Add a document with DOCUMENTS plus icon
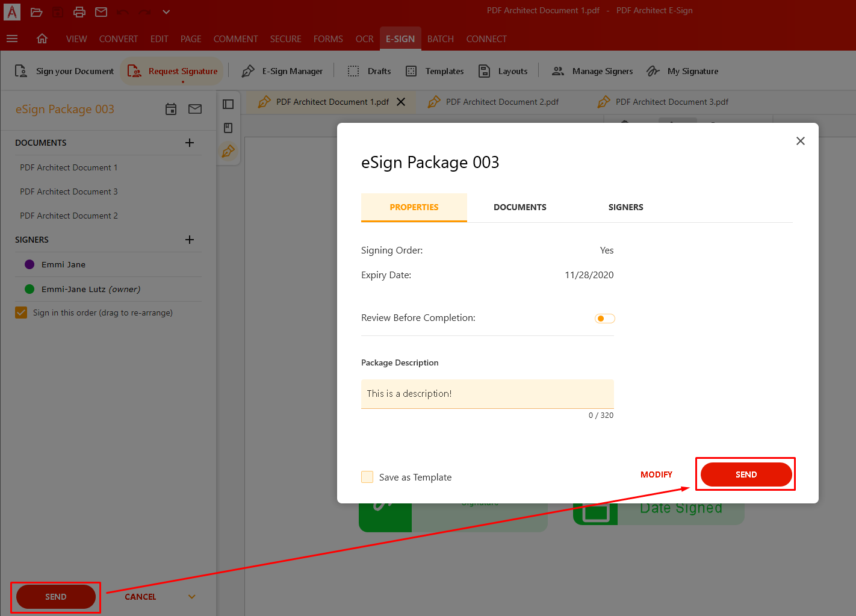Image resolution: width=856 pixels, height=616 pixels. (x=190, y=143)
